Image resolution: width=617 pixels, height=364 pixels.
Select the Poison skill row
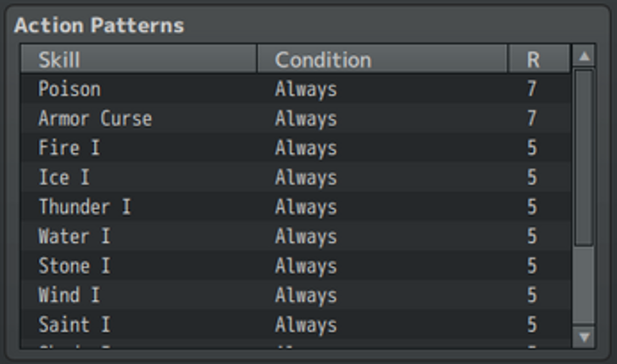coord(296,88)
